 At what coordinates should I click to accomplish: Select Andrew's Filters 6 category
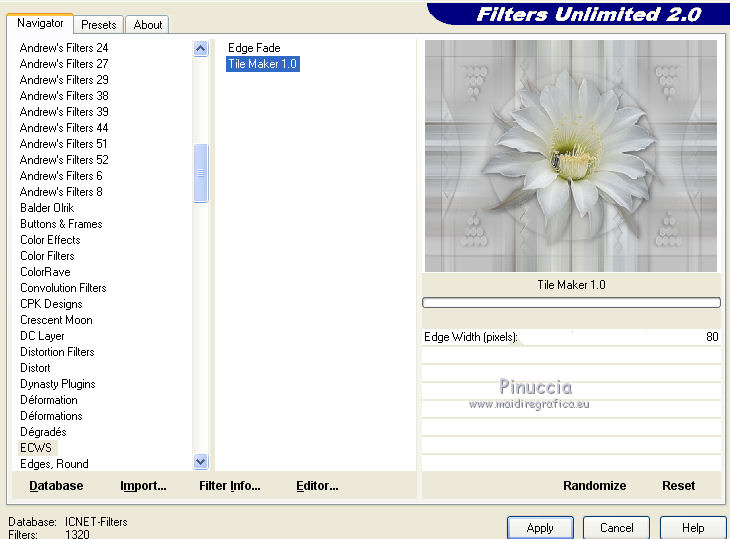[61, 176]
